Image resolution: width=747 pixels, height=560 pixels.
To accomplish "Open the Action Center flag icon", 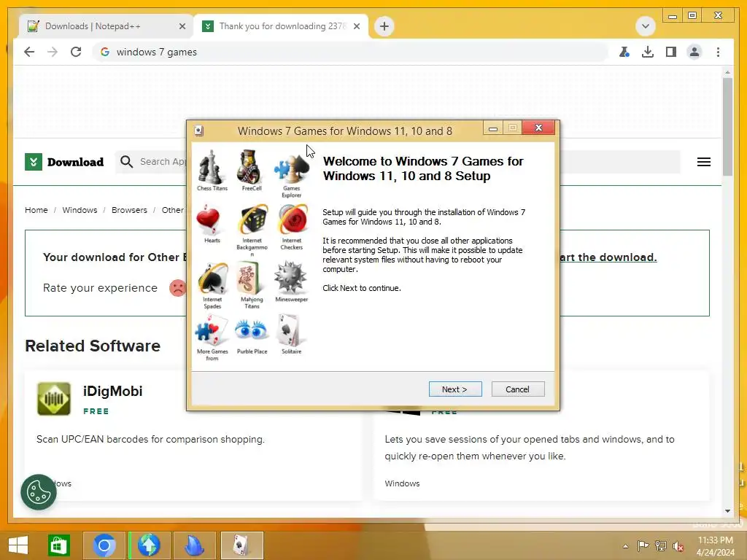I will tap(643, 545).
